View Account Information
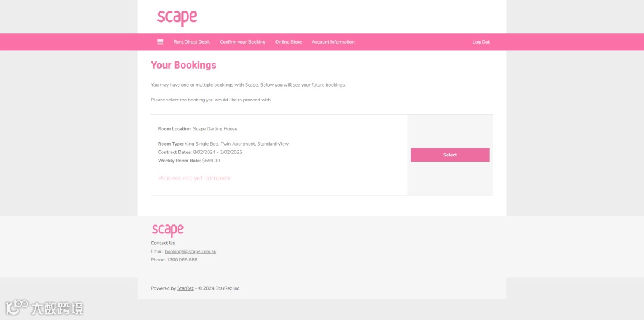 tap(333, 42)
